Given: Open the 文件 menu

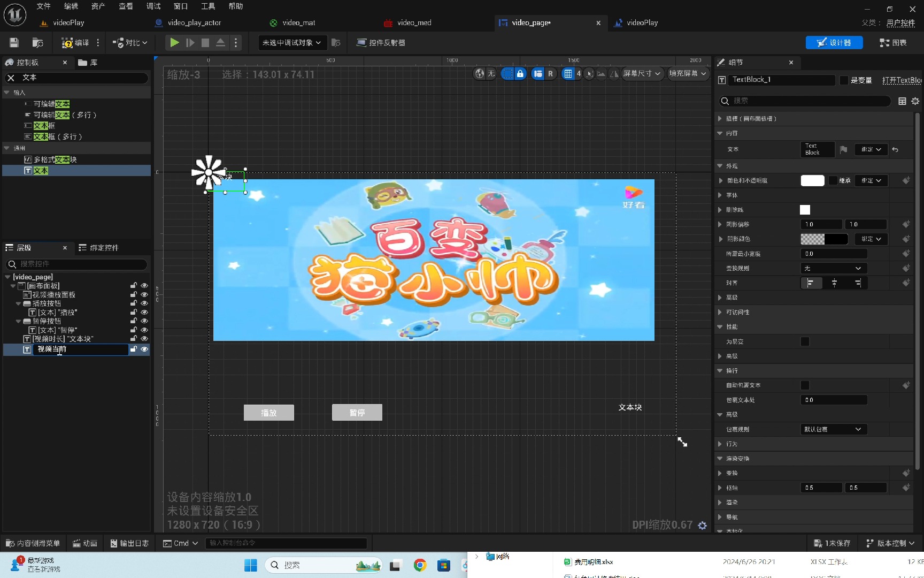Looking at the screenshot, I should pyautogui.click(x=43, y=6).
